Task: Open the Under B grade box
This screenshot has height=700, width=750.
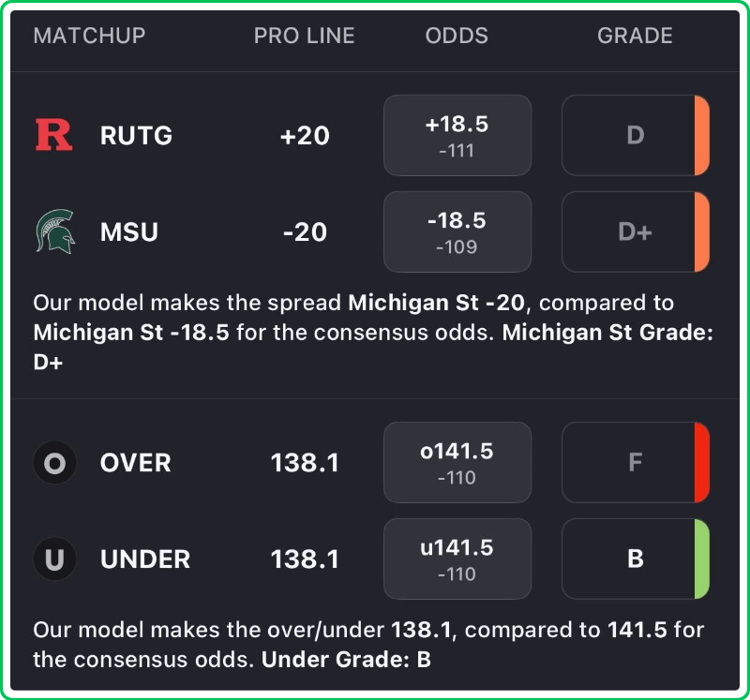Action: coord(634,559)
